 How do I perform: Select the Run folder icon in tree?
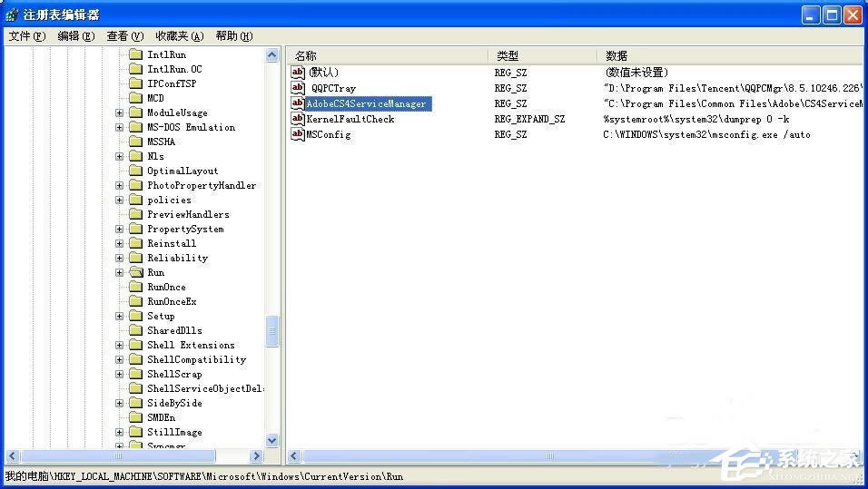pos(135,272)
